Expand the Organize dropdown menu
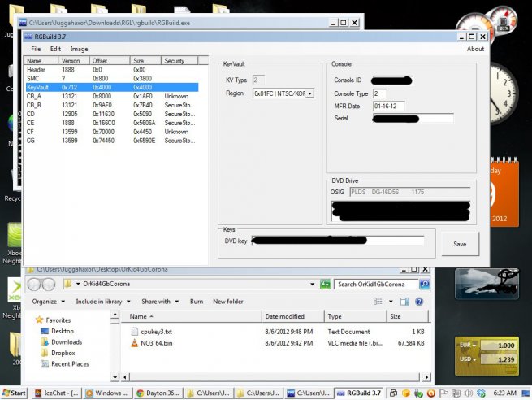The image size is (532, 400). click(x=48, y=301)
